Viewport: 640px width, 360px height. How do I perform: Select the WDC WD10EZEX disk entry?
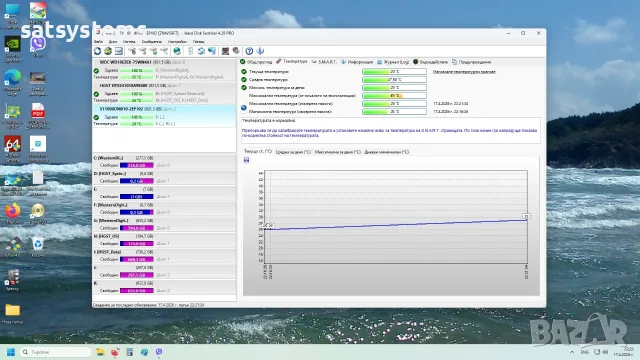coord(164,69)
